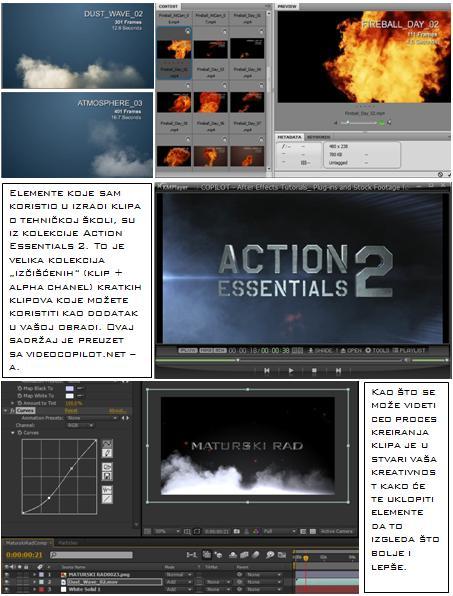Select the METADATA tab
Screen dimensions: 453x596
coord(290,137)
